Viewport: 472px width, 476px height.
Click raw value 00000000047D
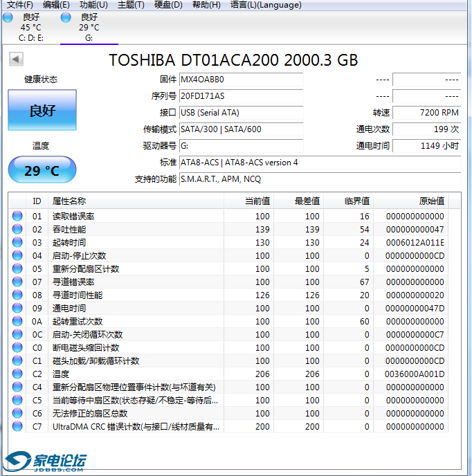[415, 308]
